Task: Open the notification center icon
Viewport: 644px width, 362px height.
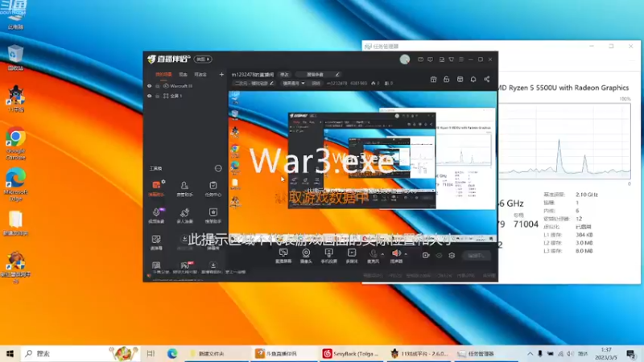Action: click(x=631, y=353)
